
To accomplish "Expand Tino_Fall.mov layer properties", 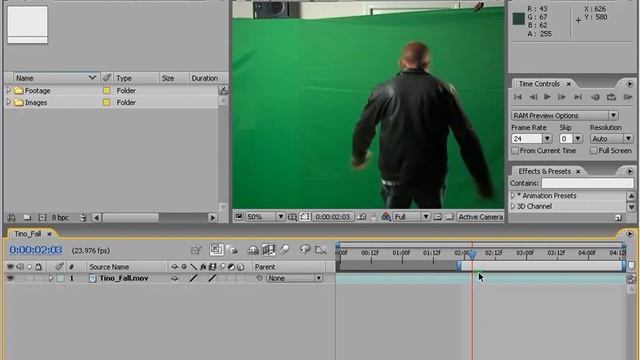I will 51,278.
